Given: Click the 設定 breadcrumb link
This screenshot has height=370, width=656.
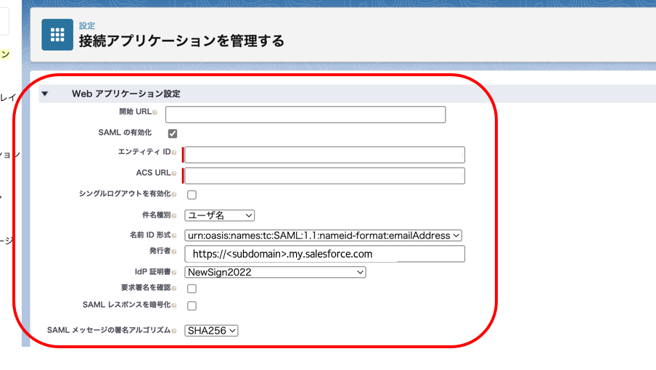Looking at the screenshot, I should [87, 26].
